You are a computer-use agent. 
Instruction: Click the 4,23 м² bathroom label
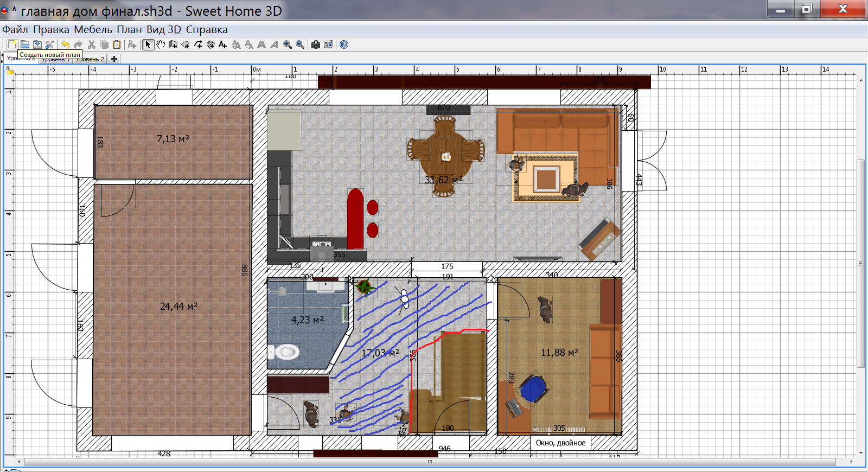pyautogui.click(x=307, y=320)
